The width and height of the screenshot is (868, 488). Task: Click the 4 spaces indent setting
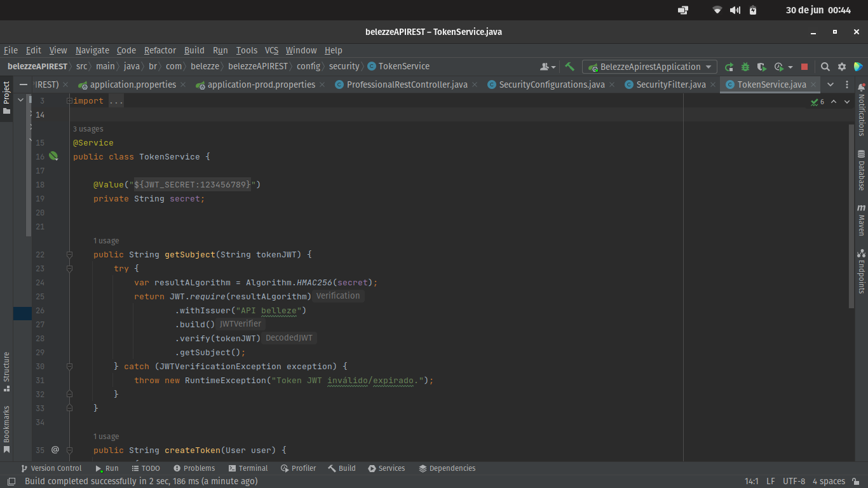point(829,482)
